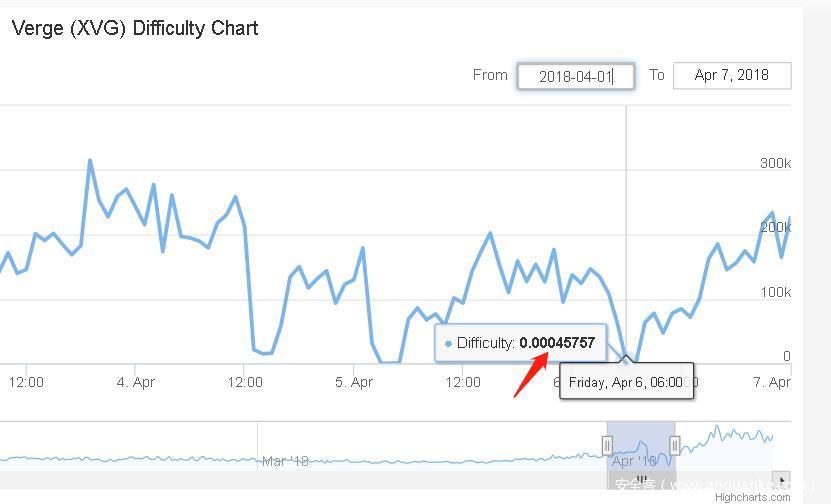Click the 100k y-axis label
Image resolution: width=831 pixels, height=504 pixels.
click(x=776, y=292)
